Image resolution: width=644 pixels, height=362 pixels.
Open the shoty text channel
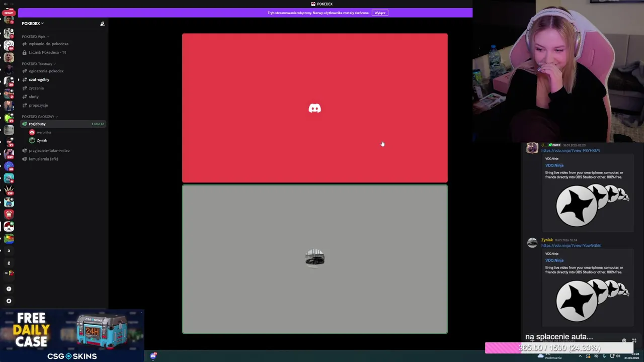pyautogui.click(x=63, y=97)
